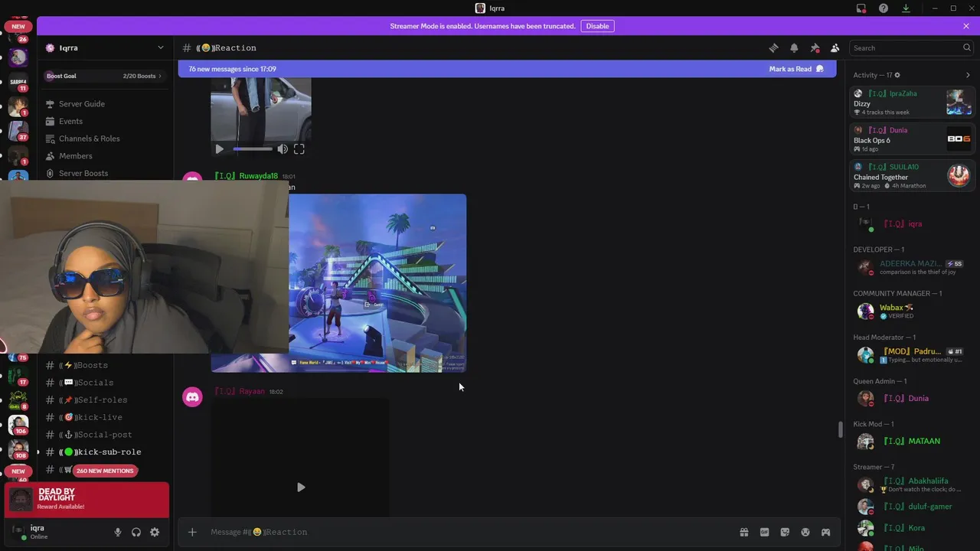Open IpraZaha Dizzy activity card
The height and width of the screenshot is (551, 980).
tap(913, 103)
